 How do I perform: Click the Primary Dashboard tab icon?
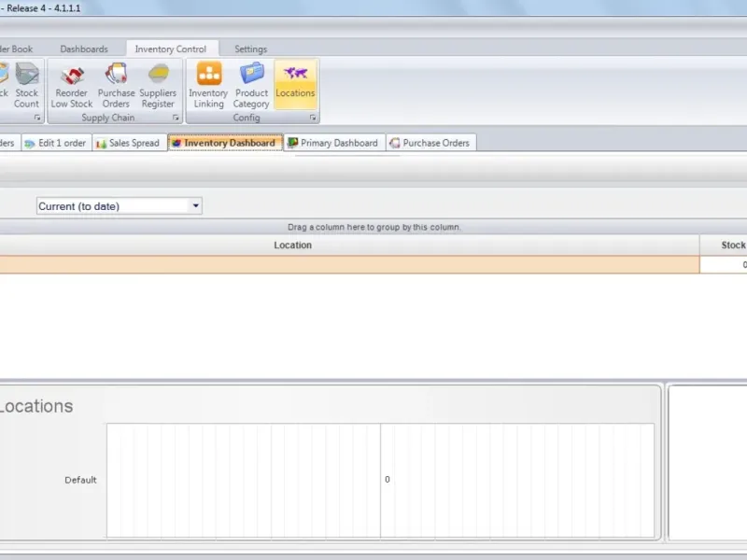tap(292, 143)
